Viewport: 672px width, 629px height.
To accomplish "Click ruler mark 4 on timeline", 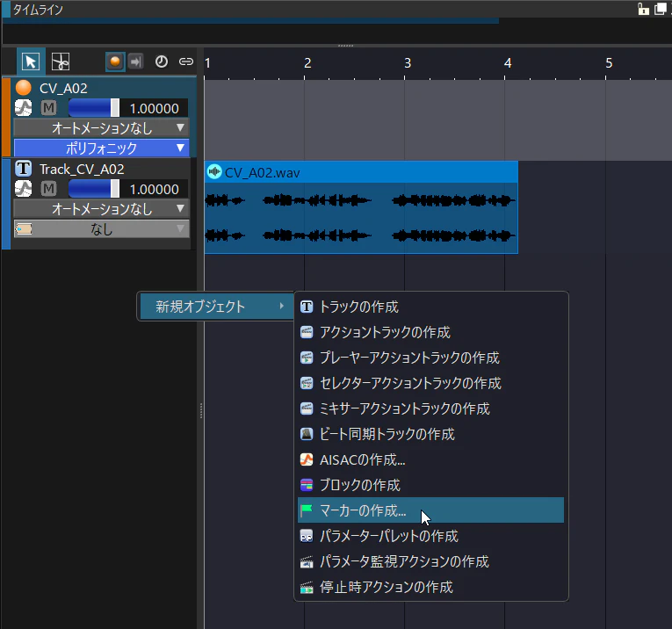I will click(x=508, y=63).
